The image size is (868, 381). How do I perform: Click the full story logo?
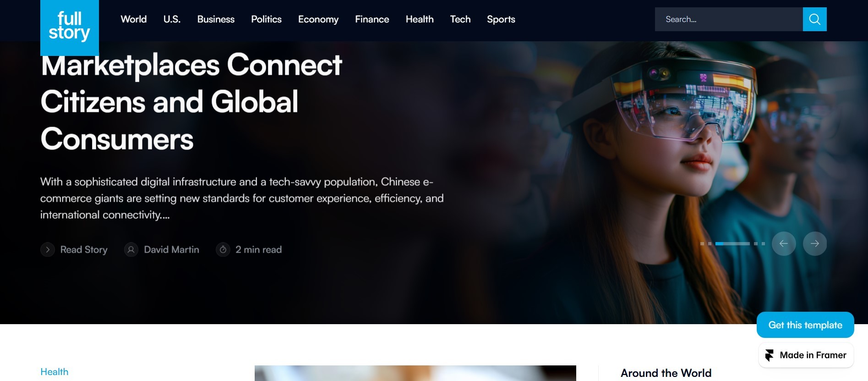70,27
